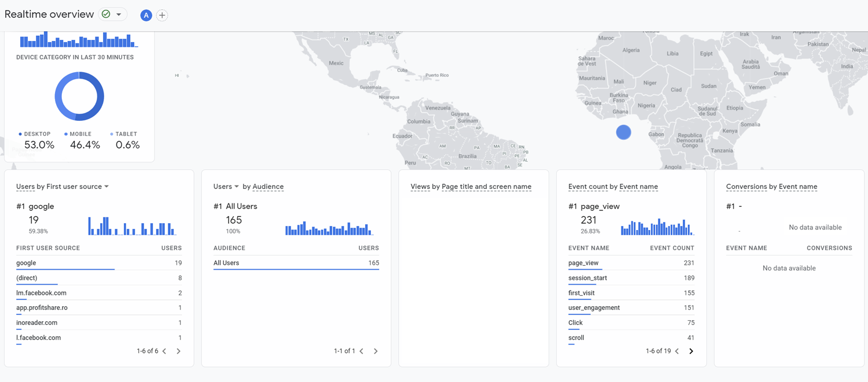Click "Event name" in the Conversions card title
868x382 pixels.
pyautogui.click(x=798, y=187)
